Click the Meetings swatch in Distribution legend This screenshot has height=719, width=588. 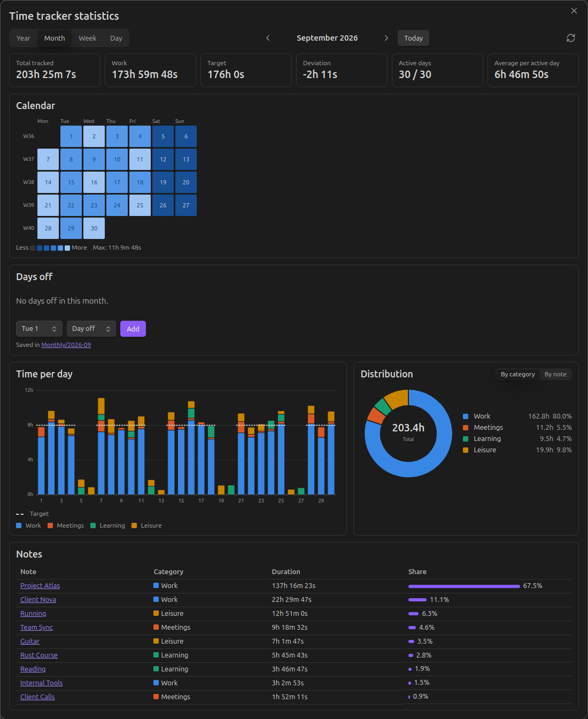(466, 428)
